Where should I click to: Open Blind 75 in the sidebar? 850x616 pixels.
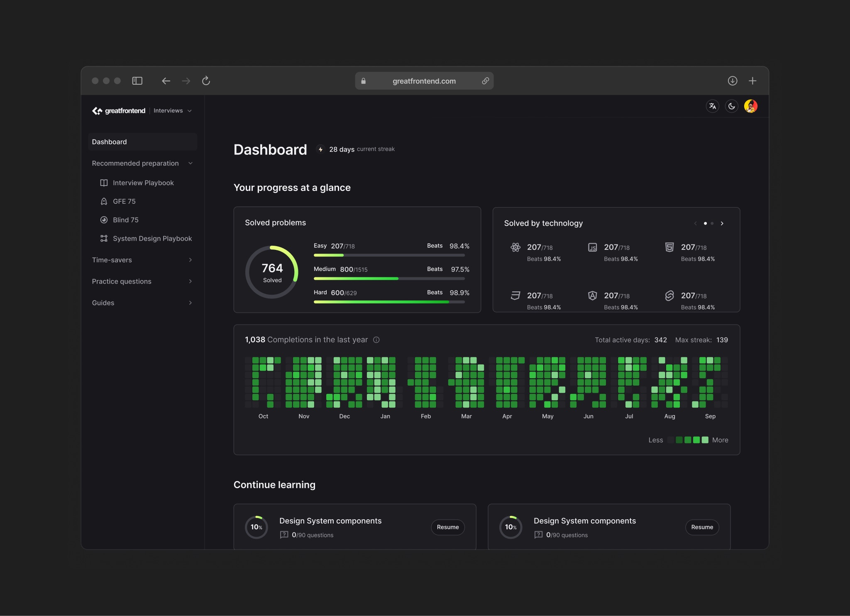(x=125, y=220)
